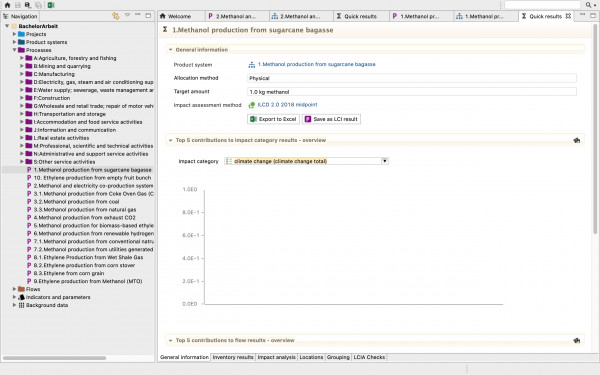Click the Projects folder icon
Viewport: 600px width, 375px height.
click(x=21, y=34)
